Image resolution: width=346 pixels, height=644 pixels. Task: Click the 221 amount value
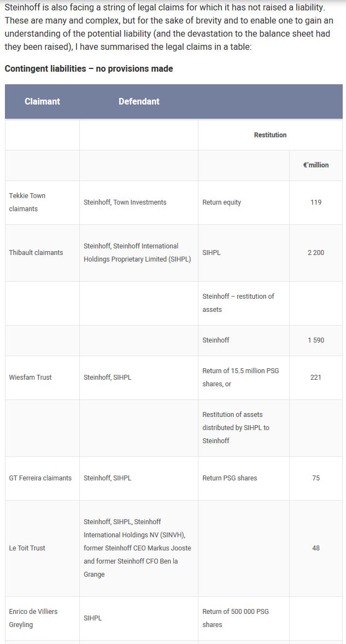pos(316,378)
